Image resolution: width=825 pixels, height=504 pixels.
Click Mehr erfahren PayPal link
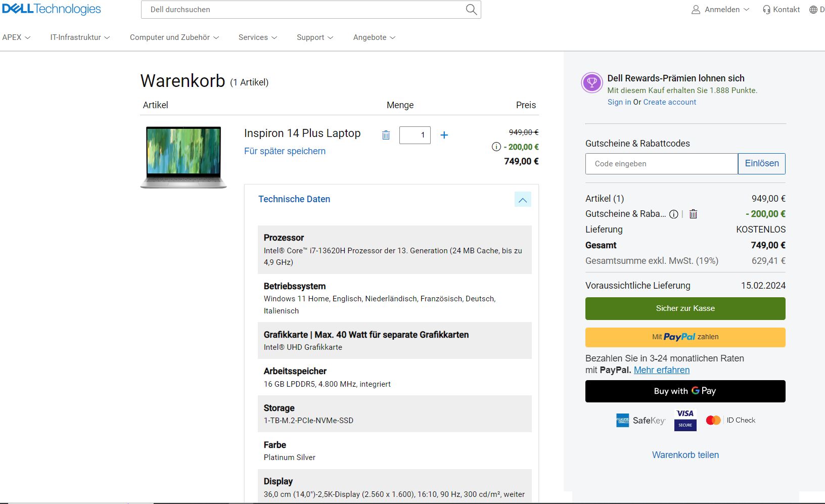point(662,370)
